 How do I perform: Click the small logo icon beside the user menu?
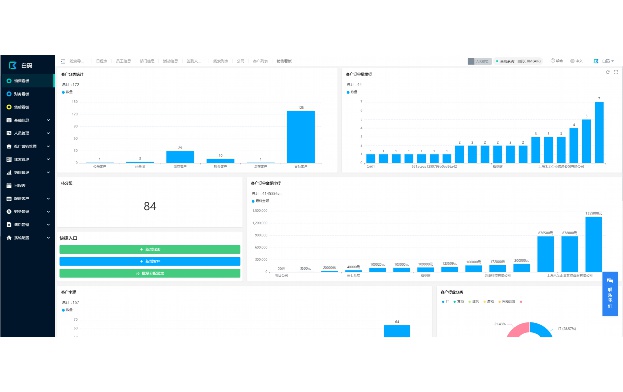tap(596, 61)
